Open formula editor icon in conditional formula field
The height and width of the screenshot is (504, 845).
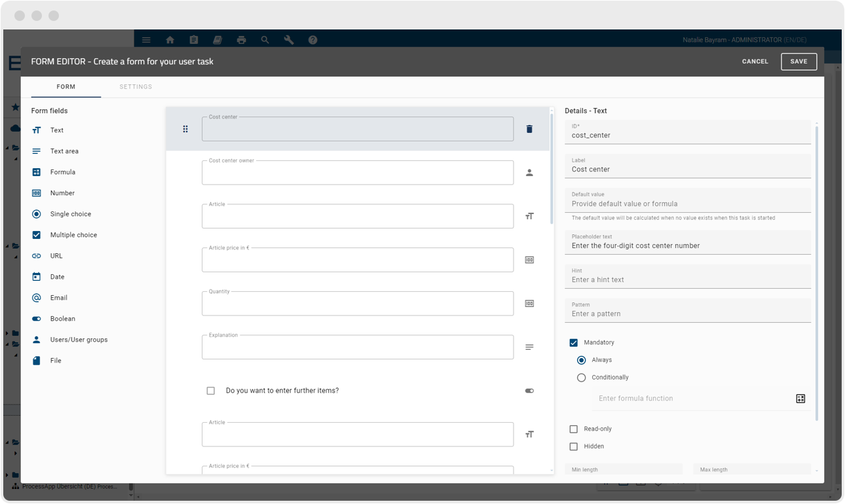click(x=800, y=399)
